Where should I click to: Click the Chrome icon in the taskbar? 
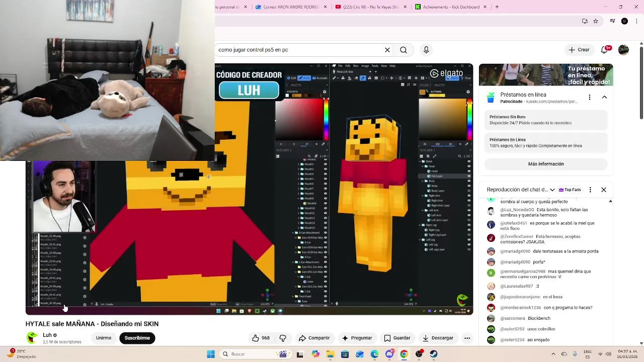point(404,354)
